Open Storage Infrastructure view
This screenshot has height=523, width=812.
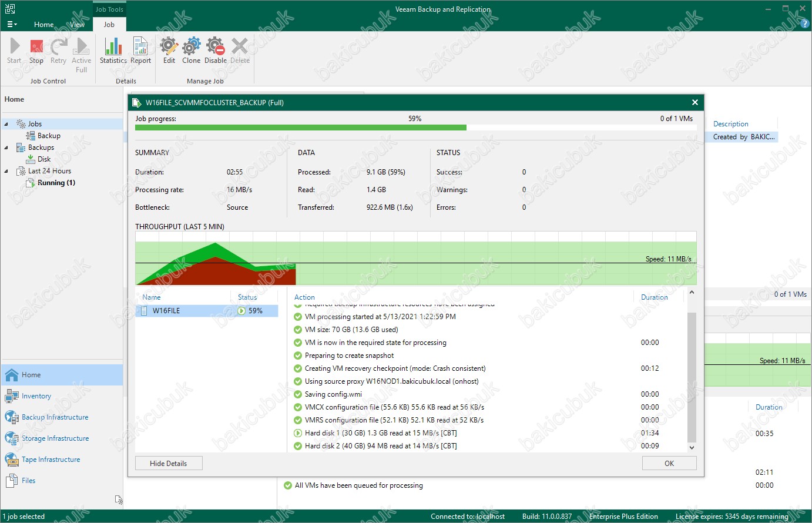coord(62,438)
